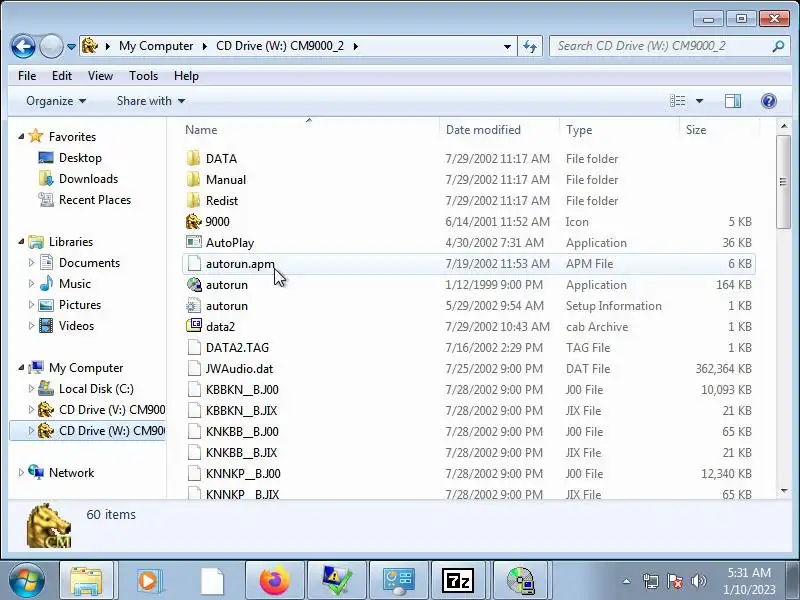Viewport: 800px width, 600px height.
Task: Open Recent Places in Favorites
Action: point(95,199)
